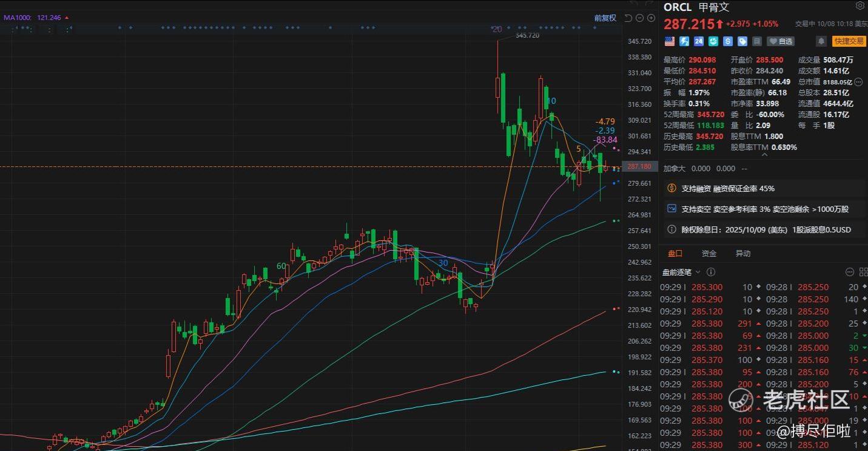Image resolution: width=868 pixels, height=451 pixels.
Task: Zoom out the chart with the minus icon
Action: [x=639, y=18]
